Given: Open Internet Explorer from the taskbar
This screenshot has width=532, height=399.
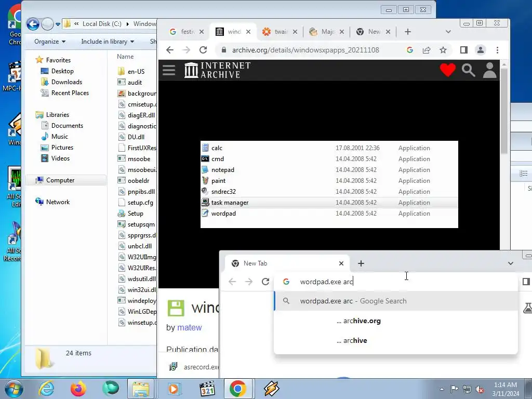Looking at the screenshot, I should pos(46,389).
